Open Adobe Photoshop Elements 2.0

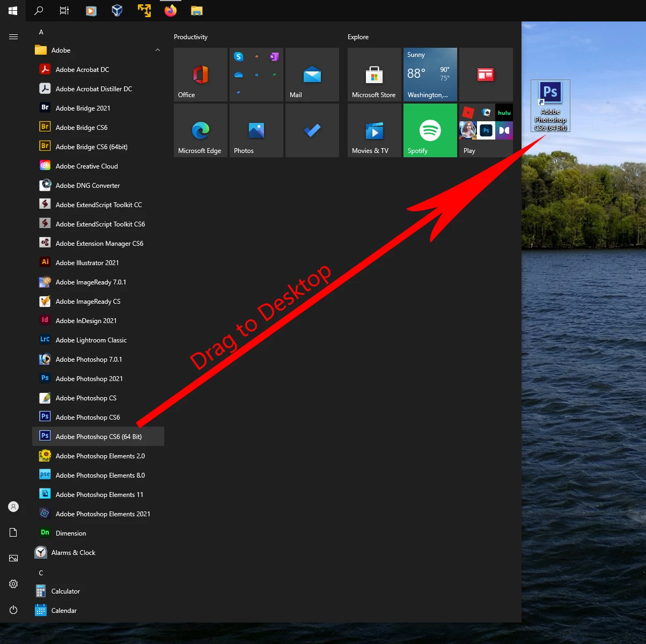click(98, 456)
